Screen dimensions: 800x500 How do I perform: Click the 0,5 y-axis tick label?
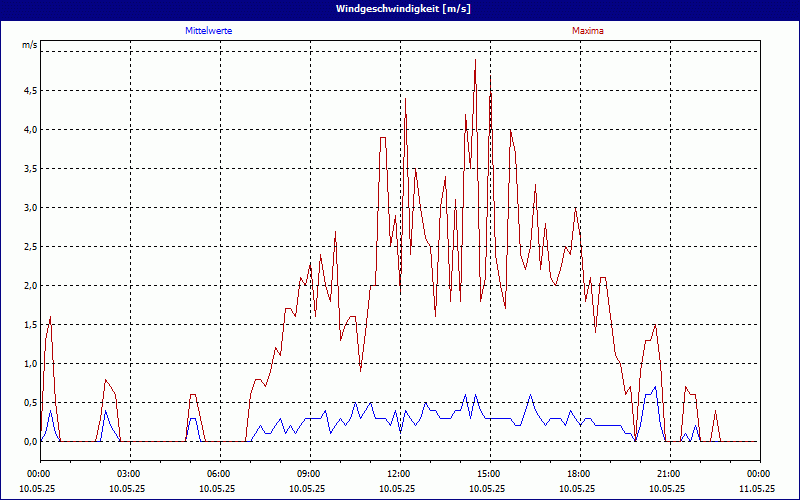click(x=29, y=402)
